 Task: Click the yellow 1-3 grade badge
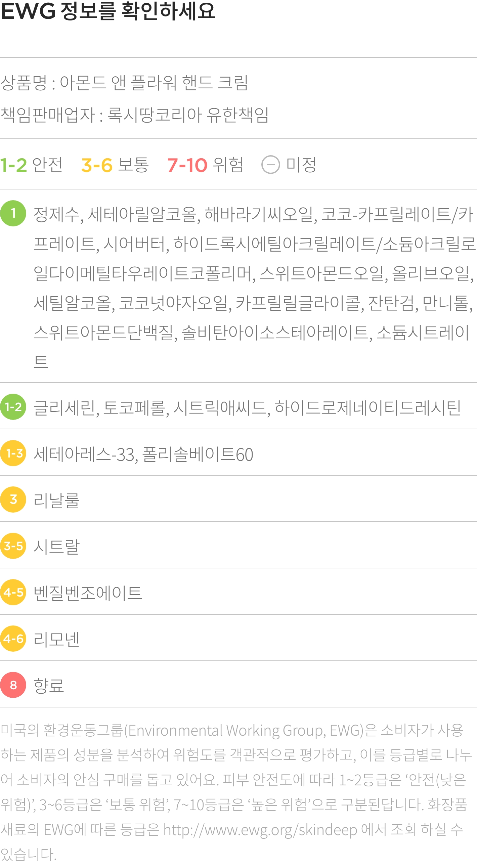tap(13, 453)
